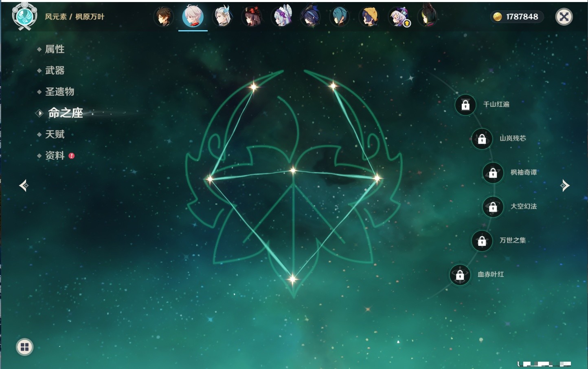Image resolution: width=588 pixels, height=369 pixels.
Task: Click the Mora coin icon
Action: coord(498,17)
